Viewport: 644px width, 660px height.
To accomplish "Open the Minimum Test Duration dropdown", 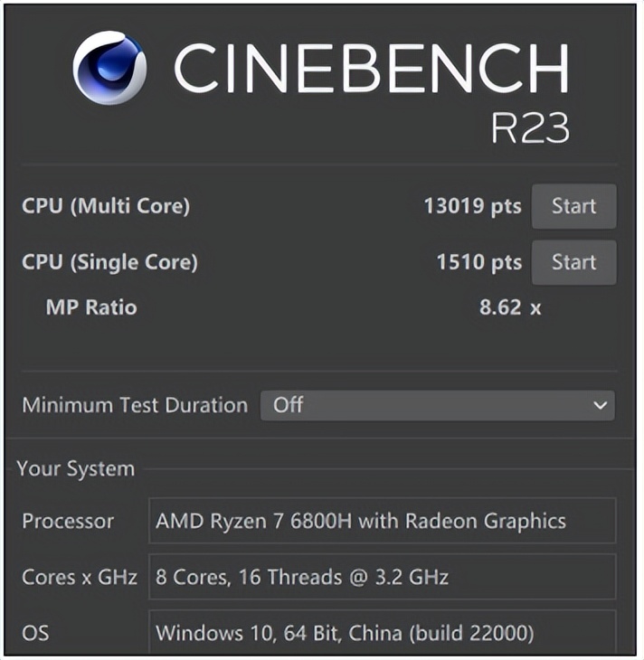I will 437,405.
